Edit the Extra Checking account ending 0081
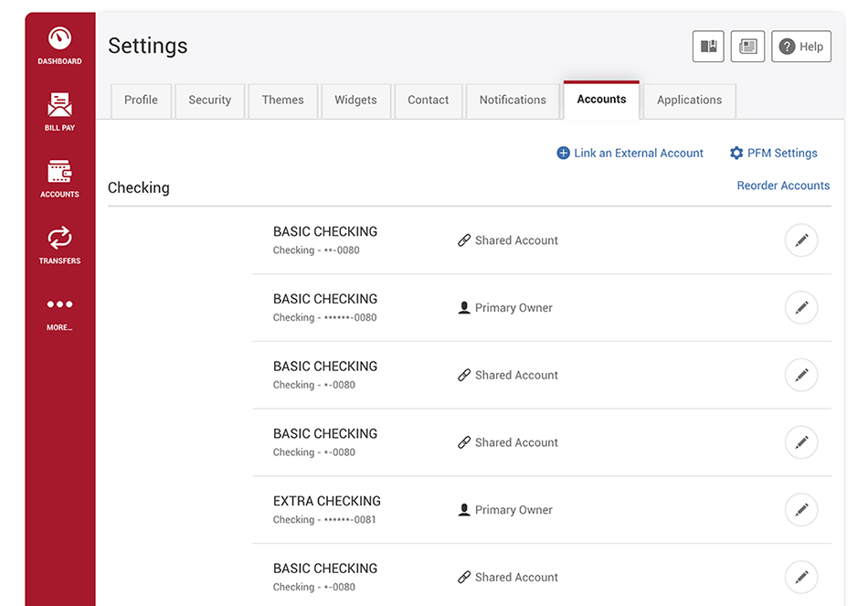Viewport: 868px width, 606px height. tap(801, 510)
